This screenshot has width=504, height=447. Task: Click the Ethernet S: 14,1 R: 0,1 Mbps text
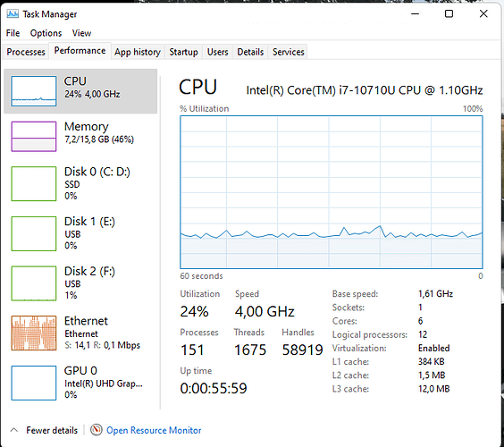[103, 345]
